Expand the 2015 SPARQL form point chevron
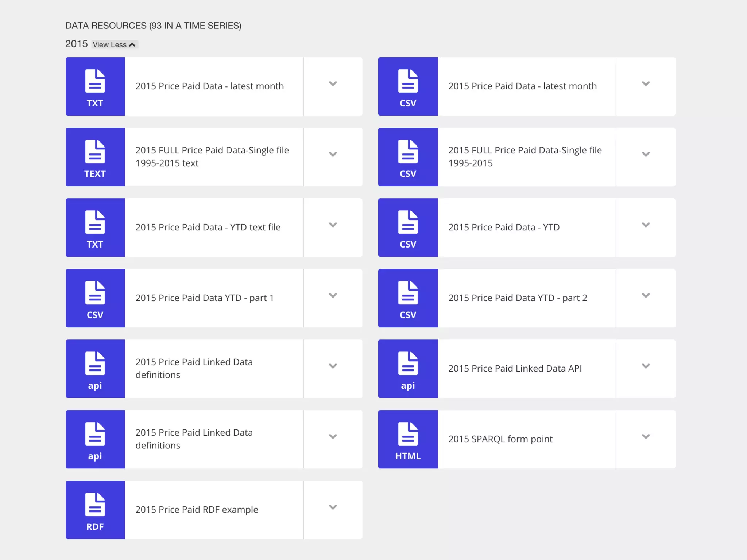 (646, 436)
